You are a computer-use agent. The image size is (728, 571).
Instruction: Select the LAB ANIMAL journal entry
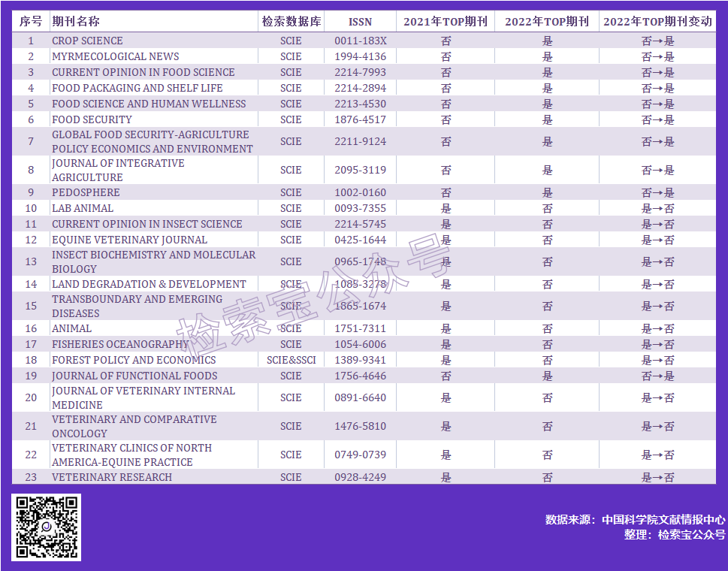click(x=83, y=208)
